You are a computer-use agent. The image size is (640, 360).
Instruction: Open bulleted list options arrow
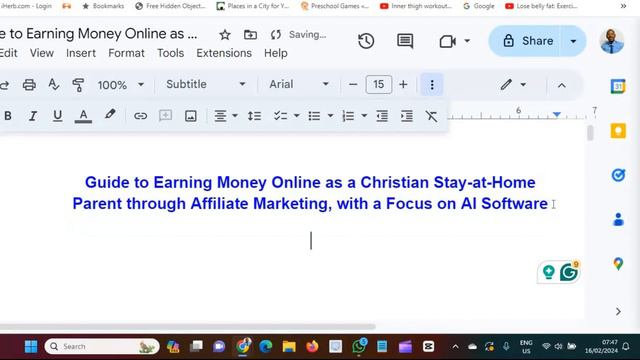click(330, 116)
